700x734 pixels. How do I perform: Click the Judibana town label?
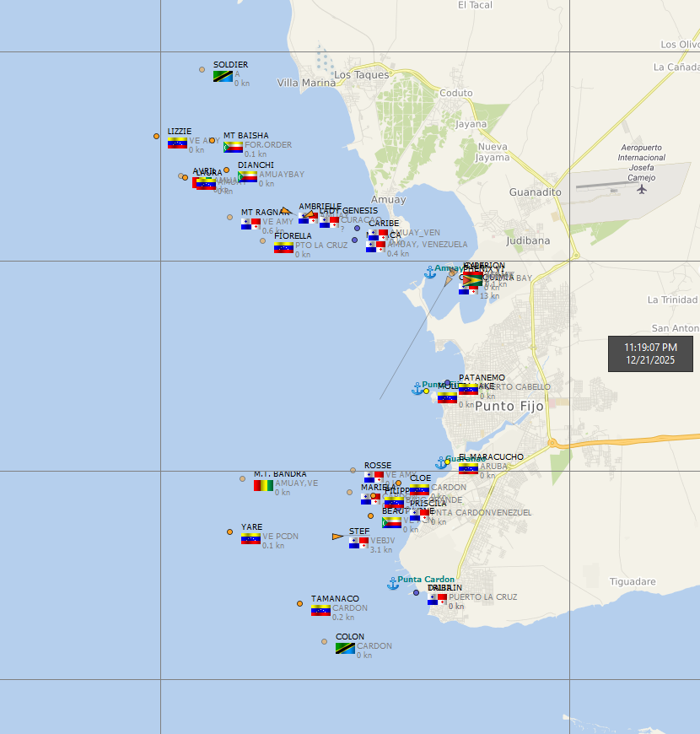click(528, 241)
